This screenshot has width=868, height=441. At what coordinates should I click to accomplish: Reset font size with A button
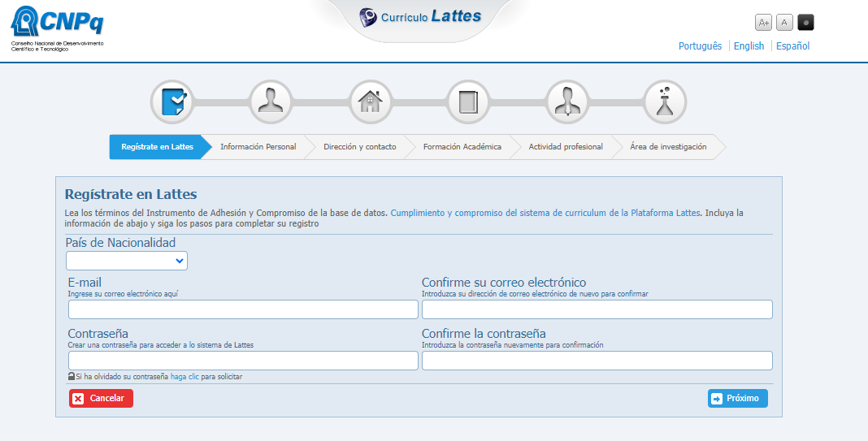point(784,22)
